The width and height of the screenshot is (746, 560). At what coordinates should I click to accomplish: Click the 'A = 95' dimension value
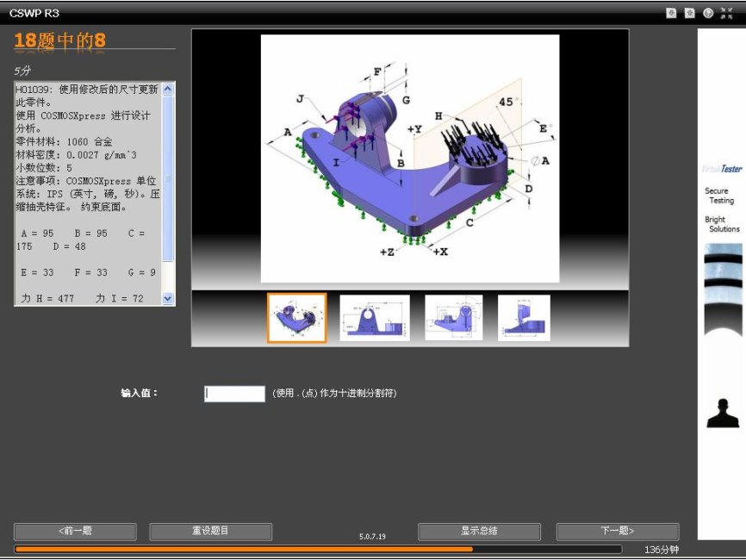[x=38, y=233]
